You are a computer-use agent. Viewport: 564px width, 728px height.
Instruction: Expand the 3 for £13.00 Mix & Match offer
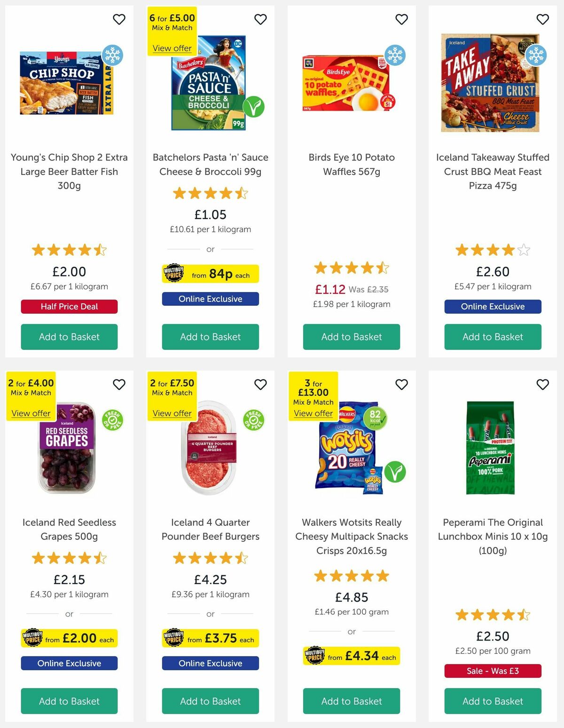click(313, 413)
